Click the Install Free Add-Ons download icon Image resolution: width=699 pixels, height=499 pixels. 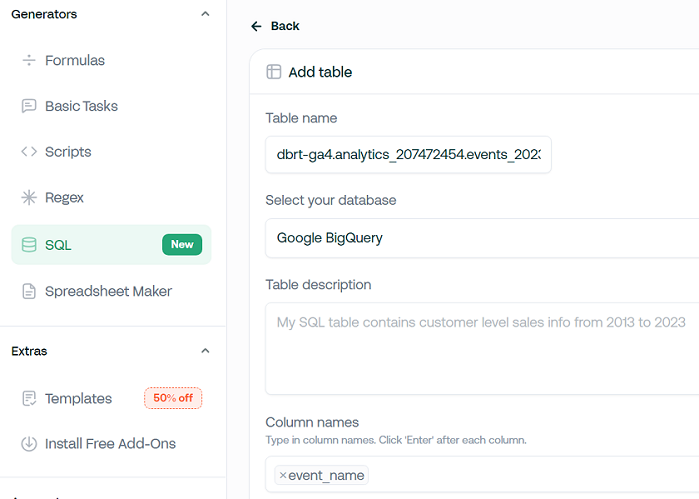[x=29, y=444]
